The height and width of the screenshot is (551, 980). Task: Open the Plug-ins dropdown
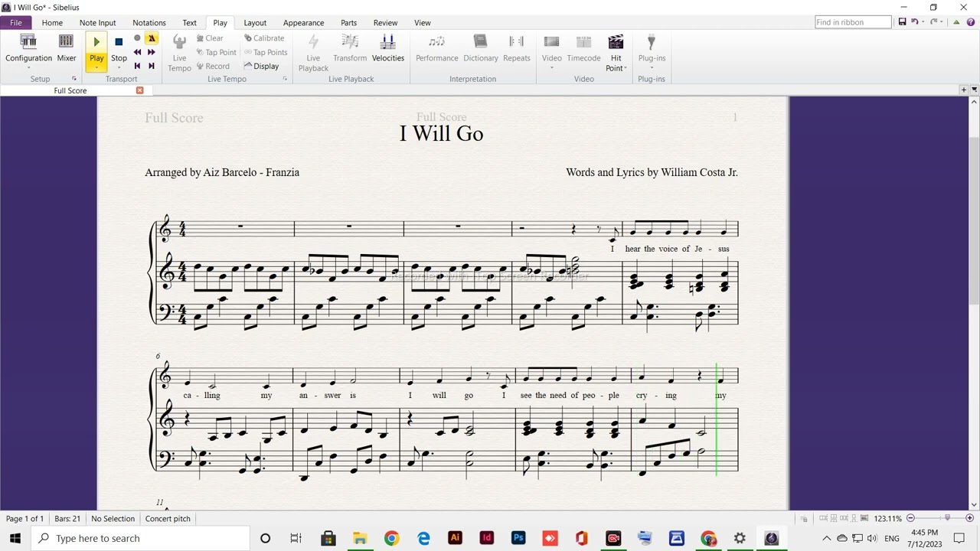pyautogui.click(x=652, y=52)
